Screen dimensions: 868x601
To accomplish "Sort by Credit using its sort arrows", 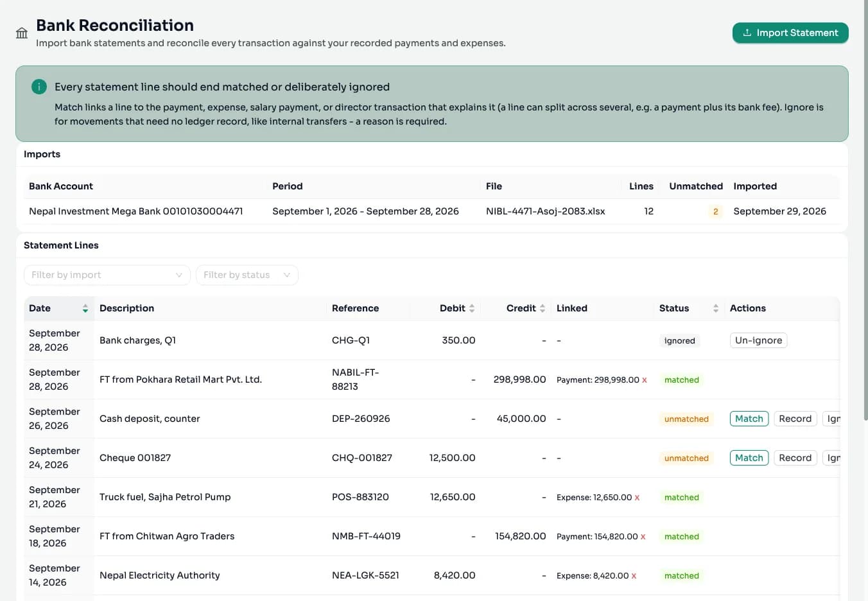I will (x=542, y=309).
